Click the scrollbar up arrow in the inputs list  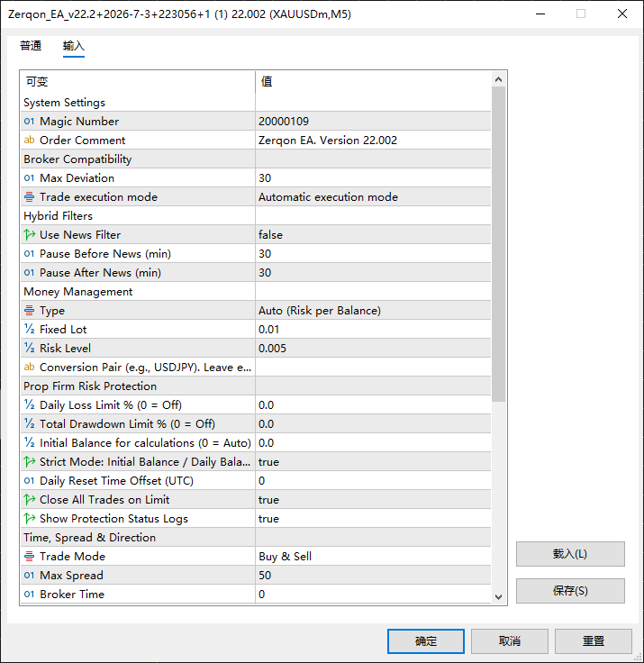[499, 79]
